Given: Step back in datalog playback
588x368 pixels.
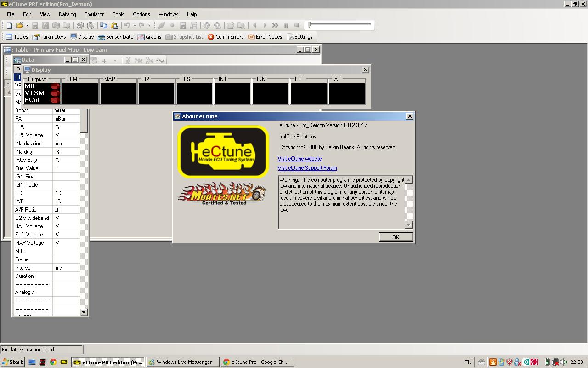Looking at the screenshot, I should pyautogui.click(x=254, y=25).
